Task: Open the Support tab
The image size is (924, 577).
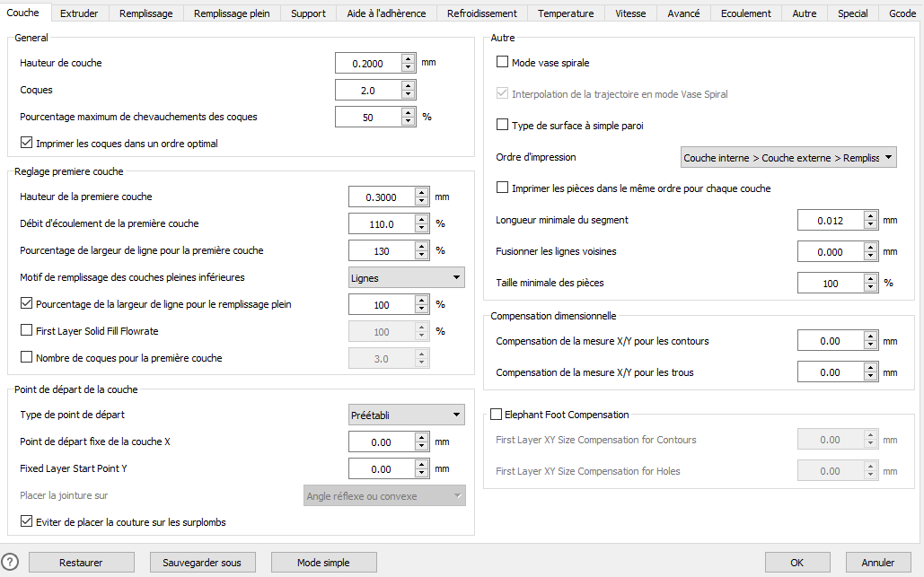Action: 308,13
